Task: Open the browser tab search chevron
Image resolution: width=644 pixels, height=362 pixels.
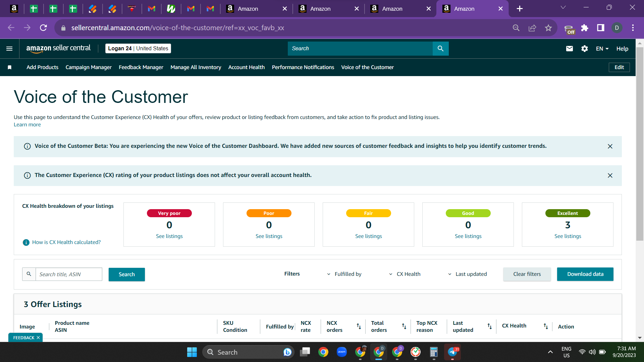Action: [x=563, y=7]
